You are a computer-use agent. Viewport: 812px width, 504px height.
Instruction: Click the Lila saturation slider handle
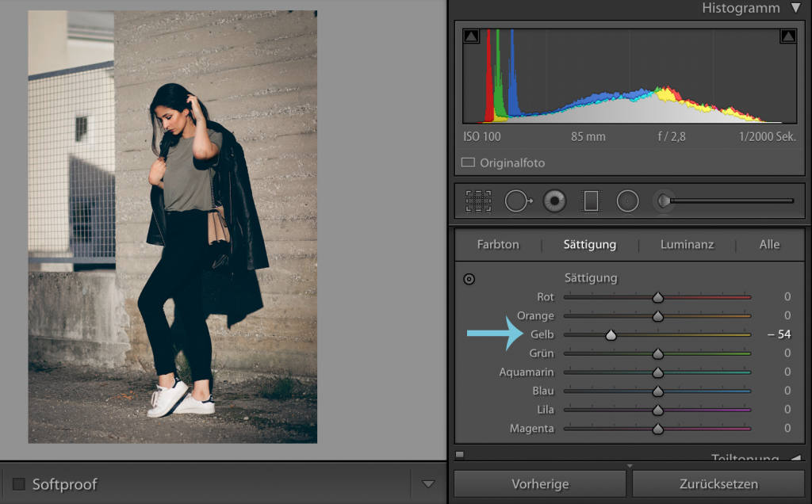657,410
